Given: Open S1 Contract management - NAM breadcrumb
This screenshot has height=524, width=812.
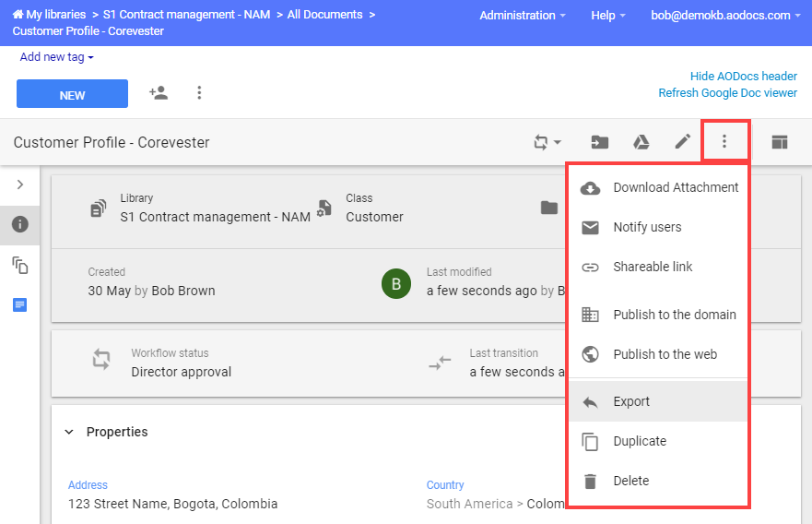Looking at the screenshot, I should [x=186, y=15].
